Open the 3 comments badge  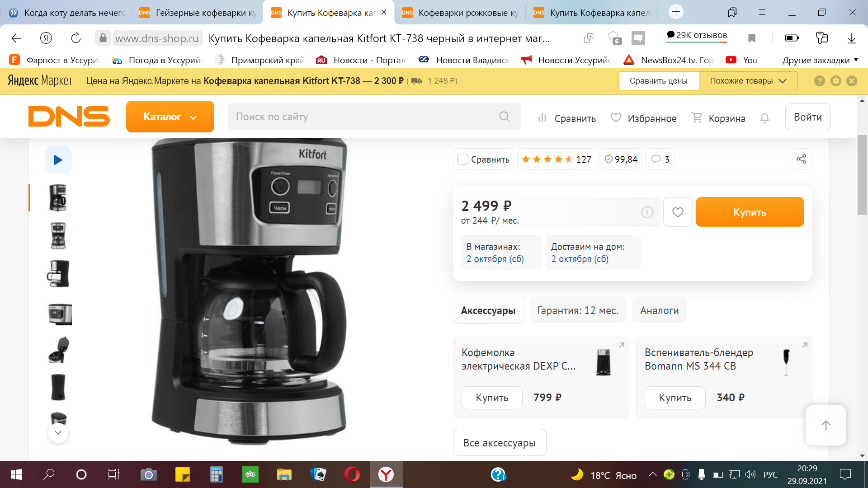(x=660, y=159)
